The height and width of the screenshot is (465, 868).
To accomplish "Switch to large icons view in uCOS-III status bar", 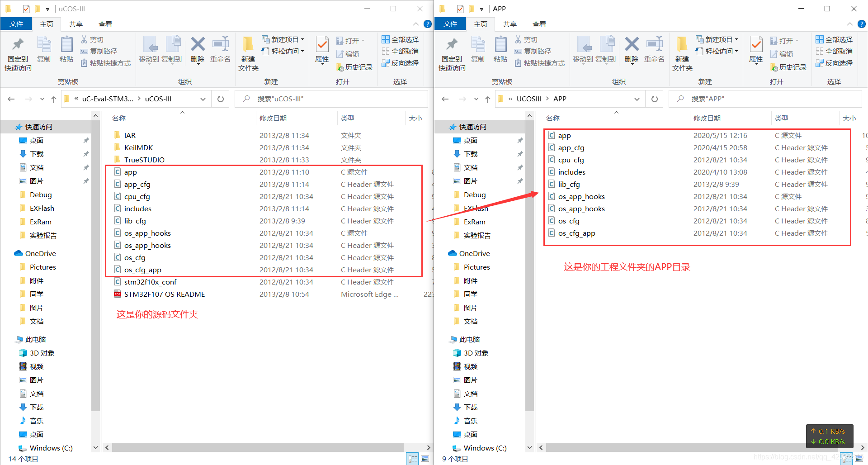I will [425, 459].
